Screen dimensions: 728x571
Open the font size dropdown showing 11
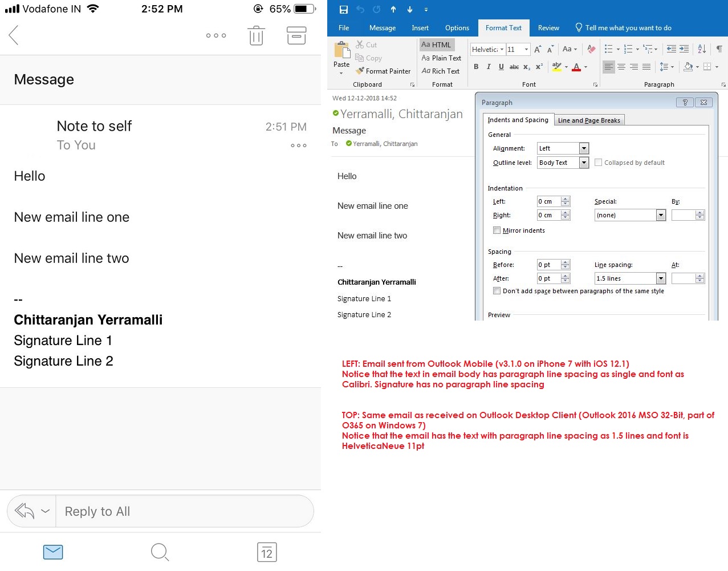[x=526, y=50]
